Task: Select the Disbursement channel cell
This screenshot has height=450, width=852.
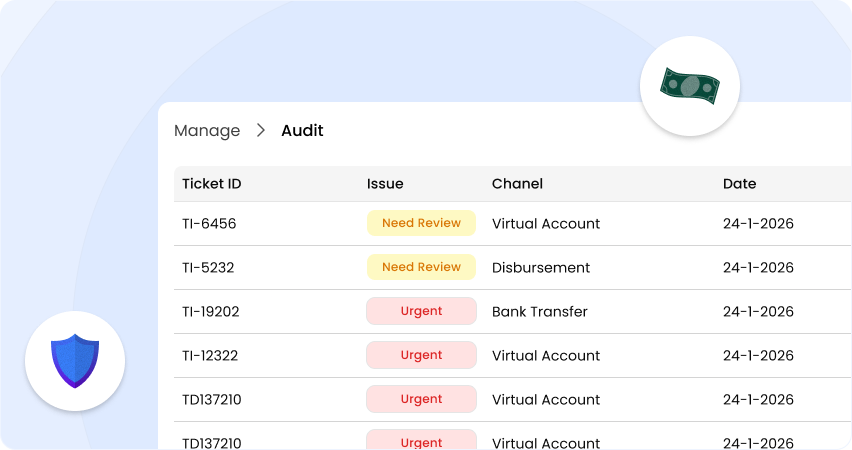Action: point(541,268)
